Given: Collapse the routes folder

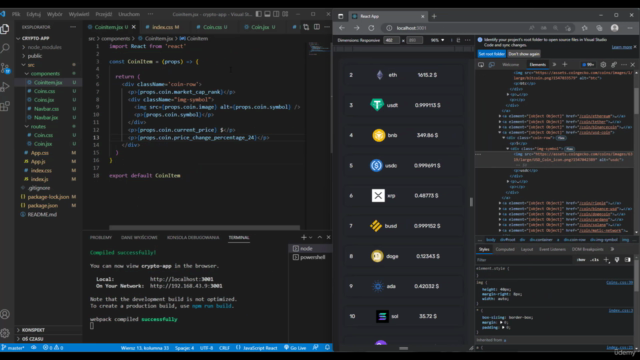Looking at the screenshot, I should click(38, 127).
